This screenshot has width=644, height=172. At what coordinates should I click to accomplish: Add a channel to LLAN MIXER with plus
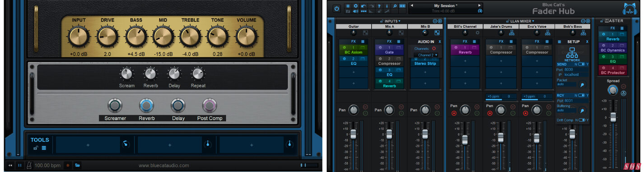pyautogui.click(x=588, y=21)
